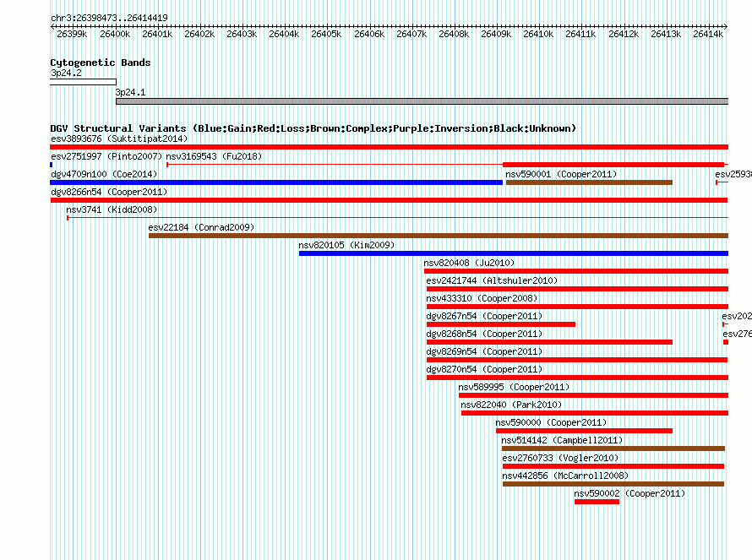Click the 3p24.2 cytogenetic band box
Viewport: 752px width, 560px height.
83,82
